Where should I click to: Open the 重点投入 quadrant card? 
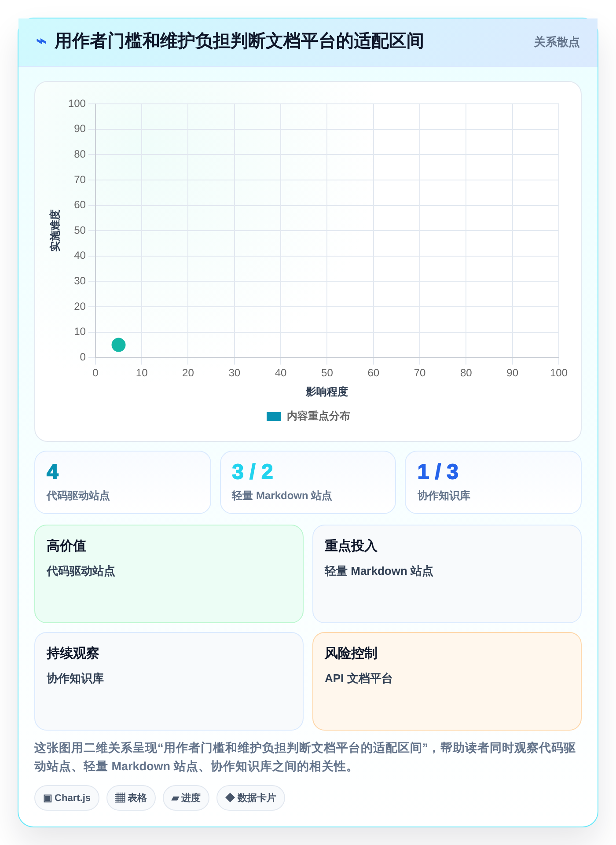click(x=447, y=574)
